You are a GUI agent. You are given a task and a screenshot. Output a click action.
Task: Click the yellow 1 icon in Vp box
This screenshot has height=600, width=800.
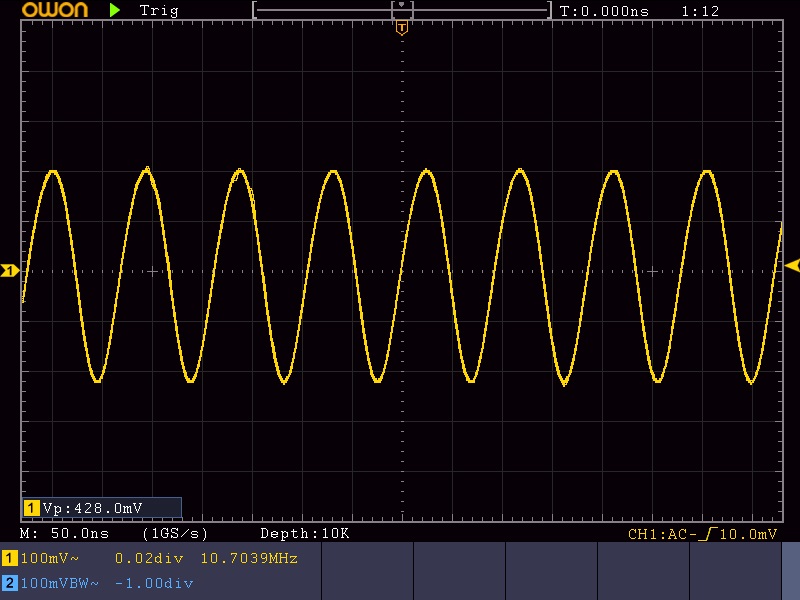[31, 509]
